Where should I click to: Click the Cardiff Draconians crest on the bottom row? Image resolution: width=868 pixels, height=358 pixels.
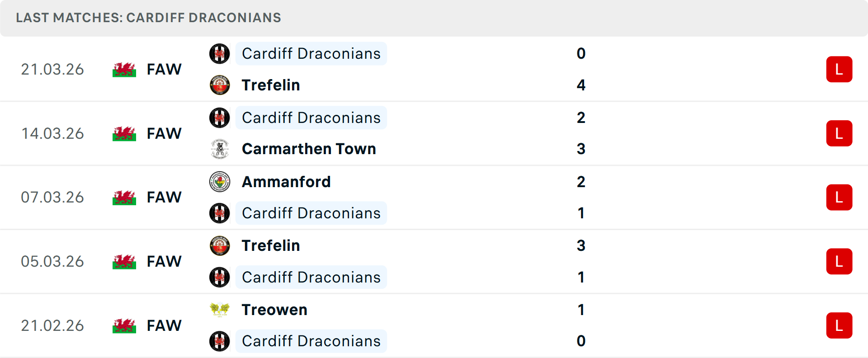[x=220, y=341]
